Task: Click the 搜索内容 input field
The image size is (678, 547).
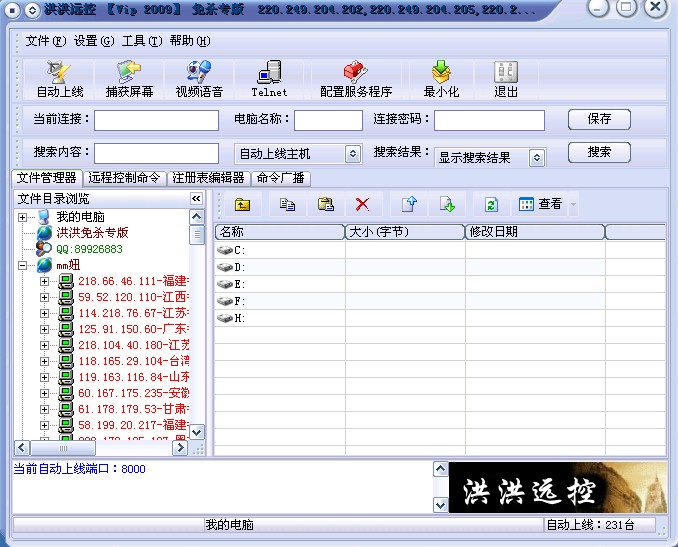Action: [156, 154]
